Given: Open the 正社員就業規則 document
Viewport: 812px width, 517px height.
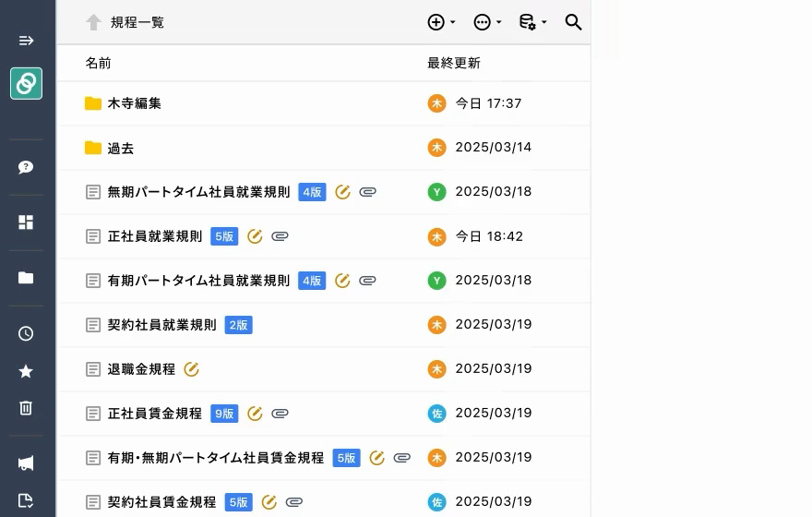Looking at the screenshot, I should [x=154, y=236].
